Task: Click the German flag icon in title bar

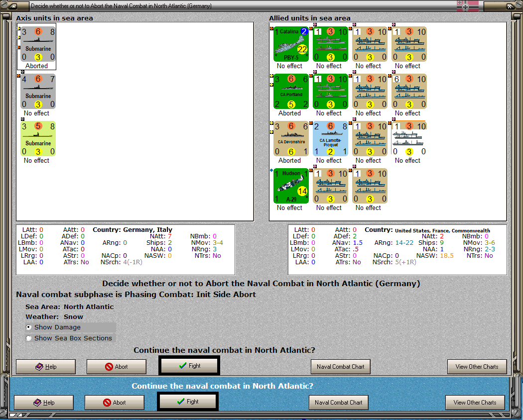Action: (468, 5)
